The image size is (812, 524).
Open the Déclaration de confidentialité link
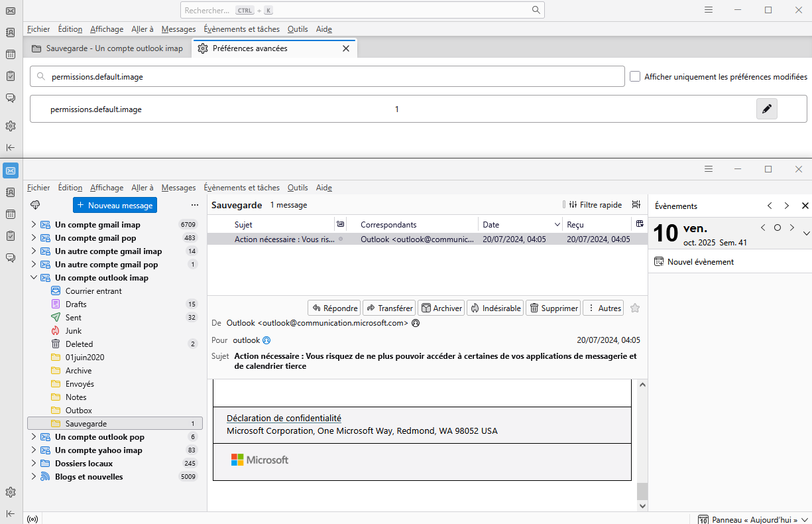(284, 418)
